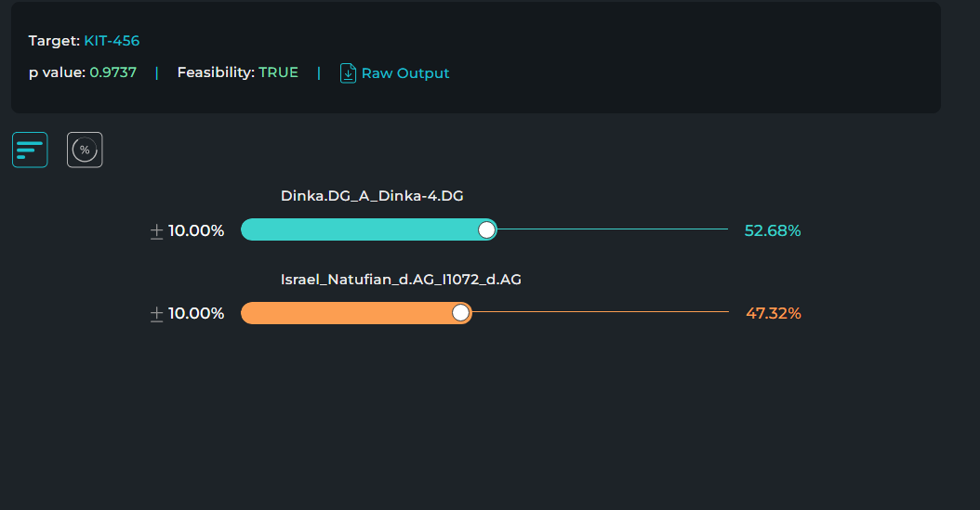
Task: Select the Israel_Natufian_d.AG_I1072_d.AG source label
Action: [401, 279]
